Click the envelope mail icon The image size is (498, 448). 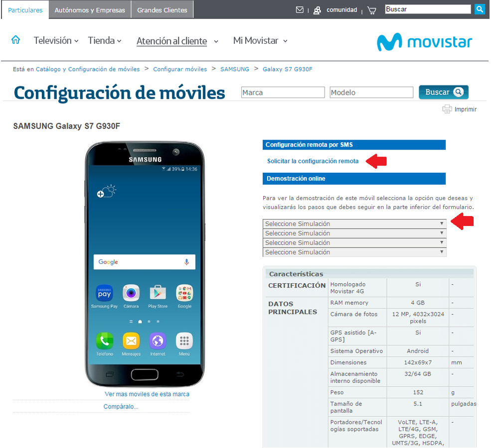[299, 9]
